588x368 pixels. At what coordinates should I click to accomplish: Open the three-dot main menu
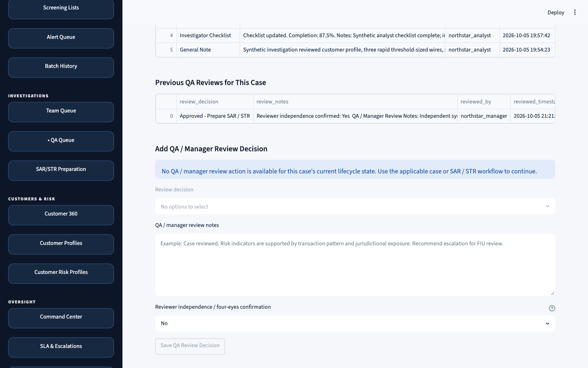click(x=575, y=12)
